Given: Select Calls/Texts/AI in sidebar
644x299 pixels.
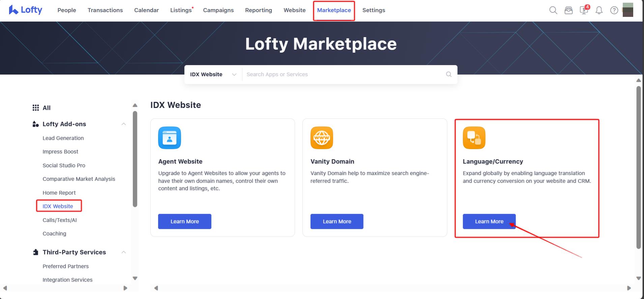Looking at the screenshot, I should coord(60,220).
